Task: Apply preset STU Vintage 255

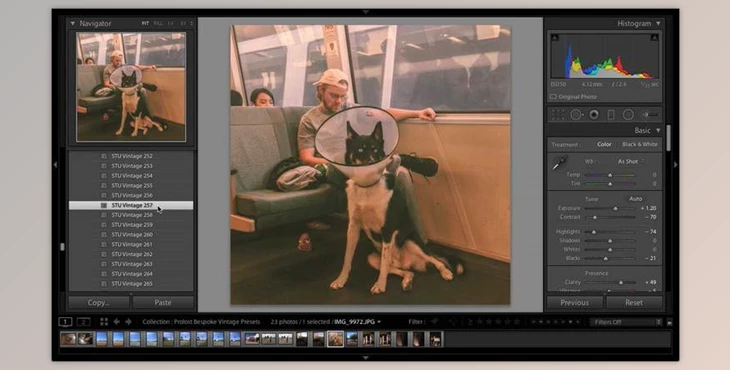Action: pyautogui.click(x=131, y=185)
